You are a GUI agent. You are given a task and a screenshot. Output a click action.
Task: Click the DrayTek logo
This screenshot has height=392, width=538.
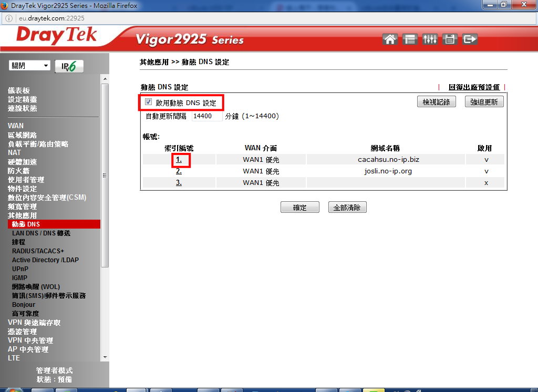(x=57, y=36)
